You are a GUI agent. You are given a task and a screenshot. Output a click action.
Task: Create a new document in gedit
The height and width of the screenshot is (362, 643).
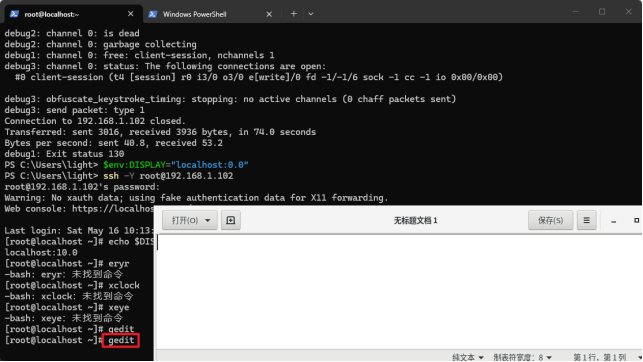pos(231,221)
